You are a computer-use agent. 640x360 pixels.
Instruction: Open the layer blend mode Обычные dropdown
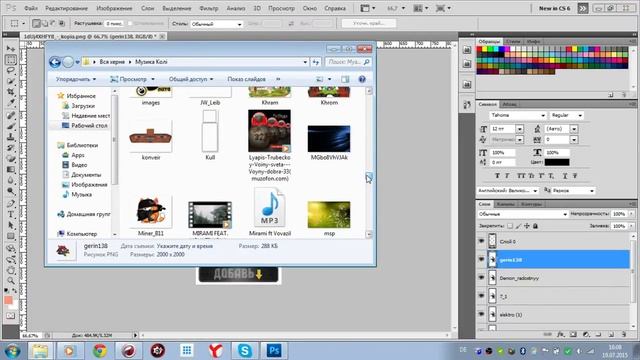522,214
